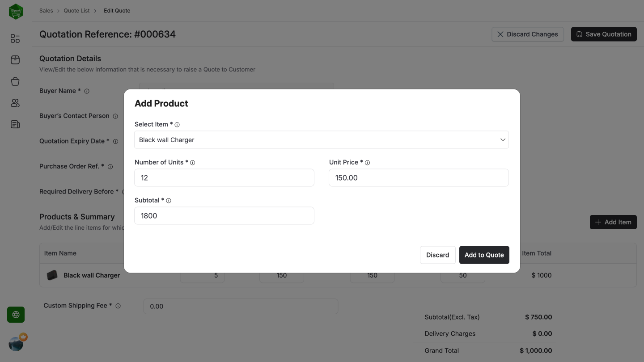Click the green globe language icon
This screenshot has height=362, width=644.
click(16, 315)
